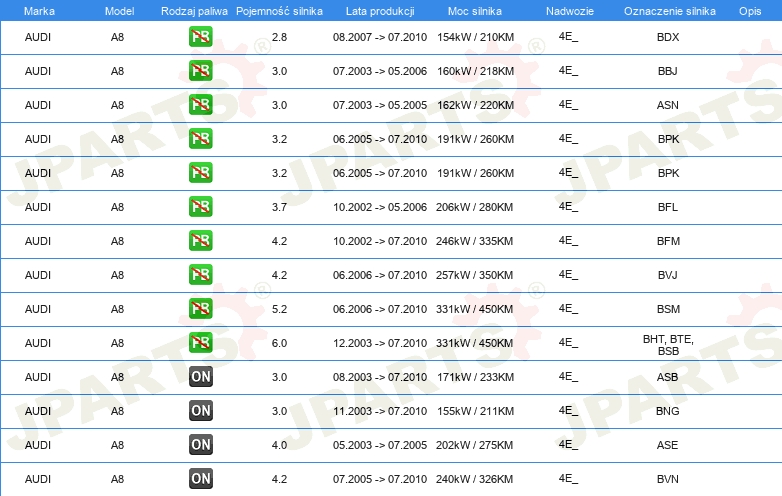The height and width of the screenshot is (496, 782).
Task: Select engine code BSM
Action: pyautogui.click(x=668, y=309)
